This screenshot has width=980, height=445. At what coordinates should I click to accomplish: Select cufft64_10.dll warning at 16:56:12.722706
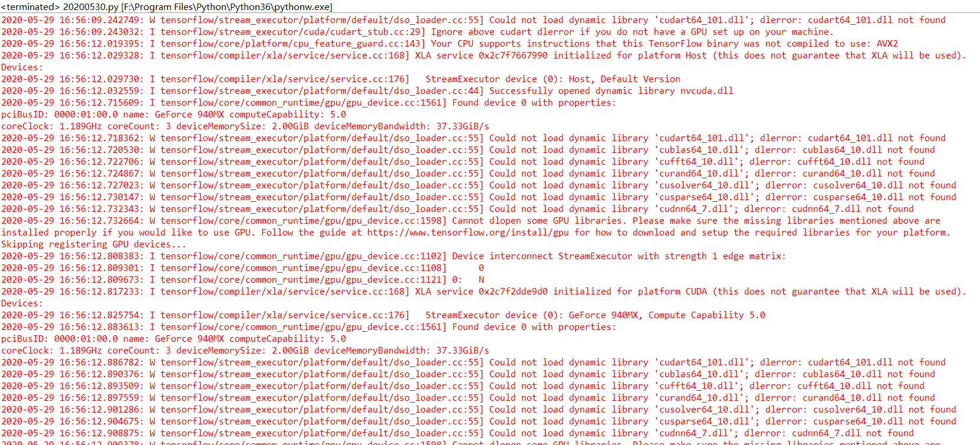point(463,162)
